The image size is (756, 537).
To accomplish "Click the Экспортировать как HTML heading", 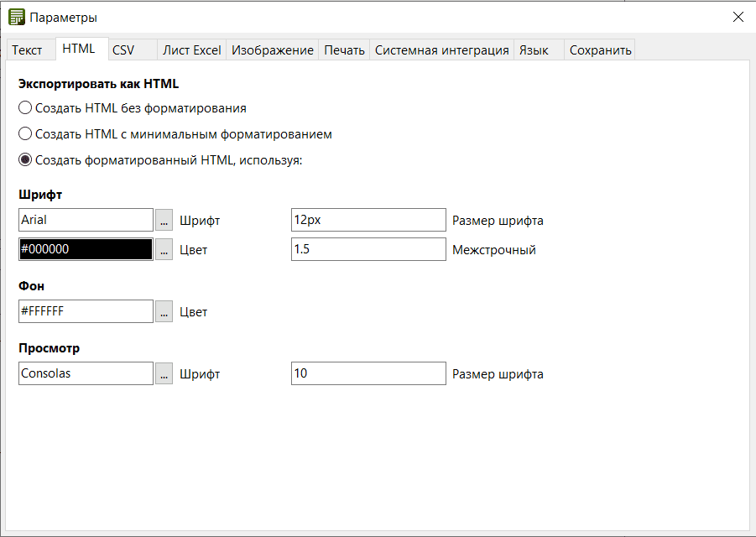I will click(x=98, y=84).
